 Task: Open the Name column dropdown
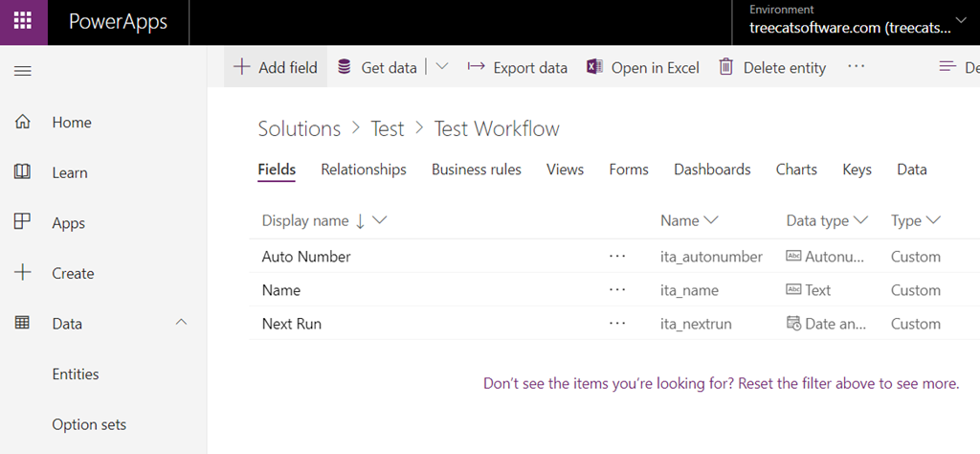[x=711, y=220]
